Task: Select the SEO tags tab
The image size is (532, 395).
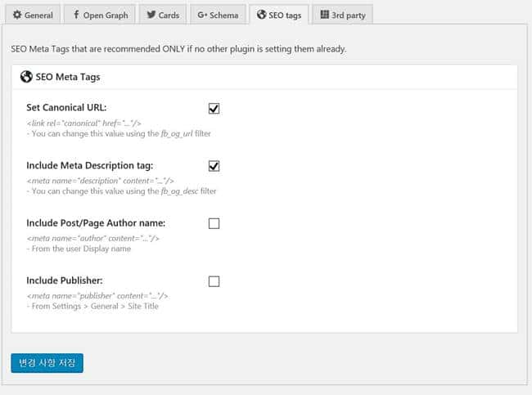Action: pyautogui.click(x=279, y=15)
